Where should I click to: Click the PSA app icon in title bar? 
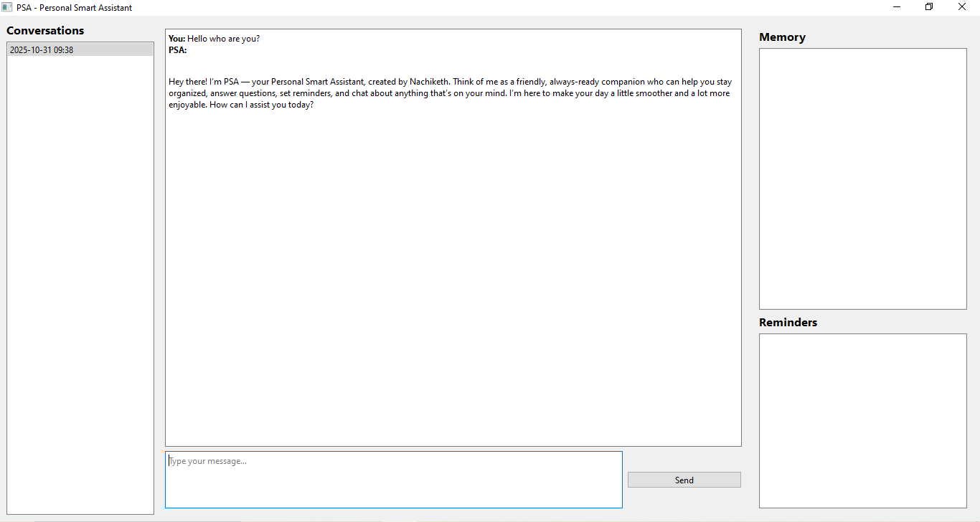click(x=7, y=7)
